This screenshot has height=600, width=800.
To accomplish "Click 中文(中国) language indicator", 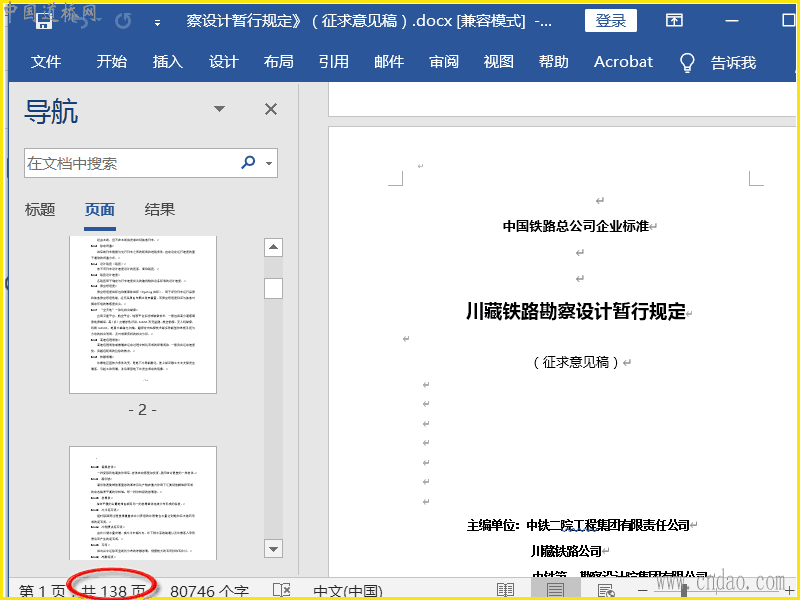I will coord(348,592).
